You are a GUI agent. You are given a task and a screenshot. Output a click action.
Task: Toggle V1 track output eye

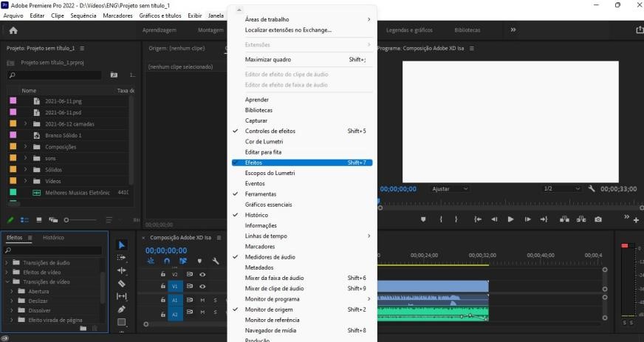pyautogui.click(x=202, y=287)
